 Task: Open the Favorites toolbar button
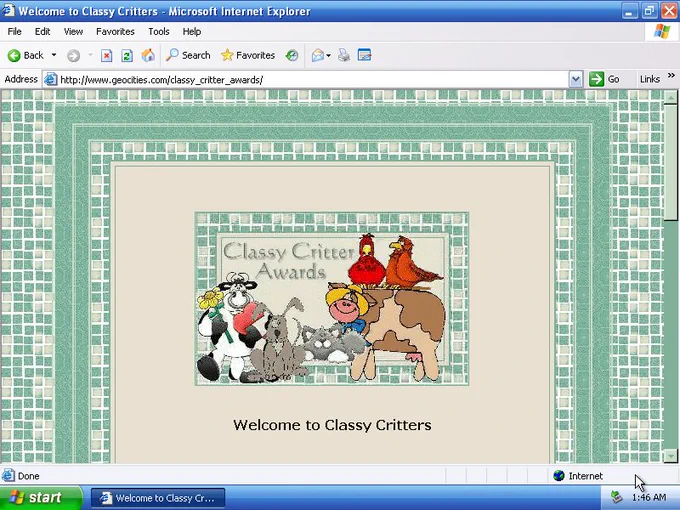coord(248,55)
